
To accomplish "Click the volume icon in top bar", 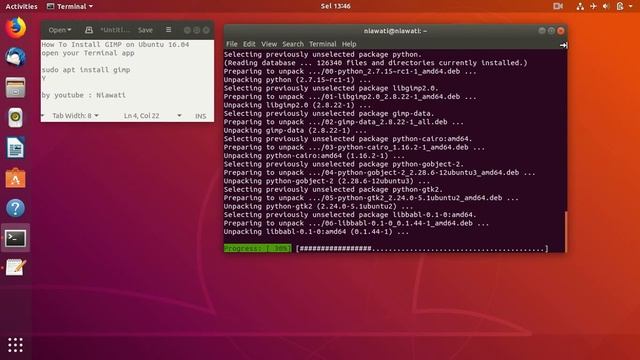I will coord(606,6).
